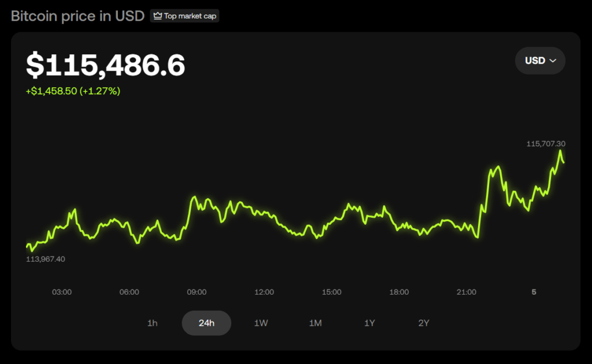Image resolution: width=592 pixels, height=364 pixels.
Task: Click the +$1,458.50 (+1.27%) change text
Action: click(x=73, y=91)
